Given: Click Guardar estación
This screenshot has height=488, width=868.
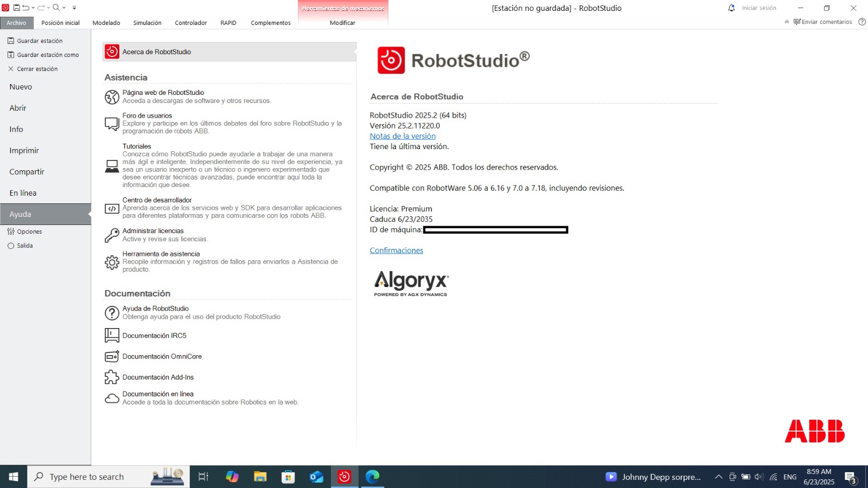Looking at the screenshot, I should click(x=35, y=41).
